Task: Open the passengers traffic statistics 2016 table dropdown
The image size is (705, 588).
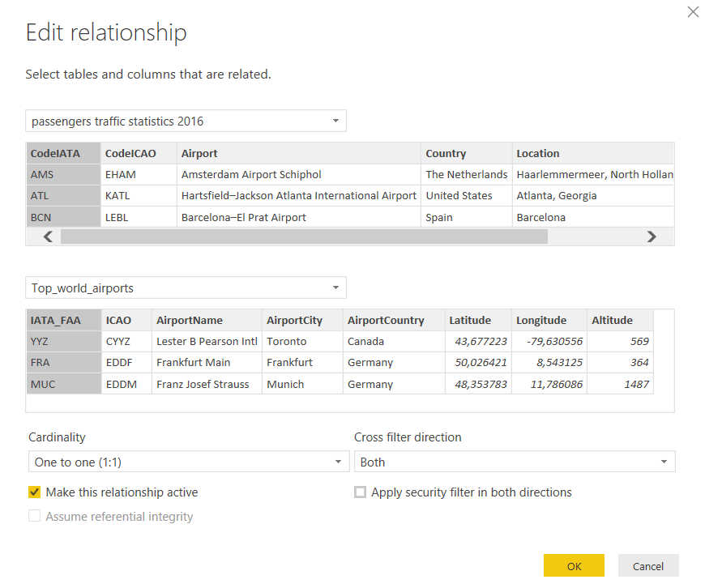Action: (186, 121)
